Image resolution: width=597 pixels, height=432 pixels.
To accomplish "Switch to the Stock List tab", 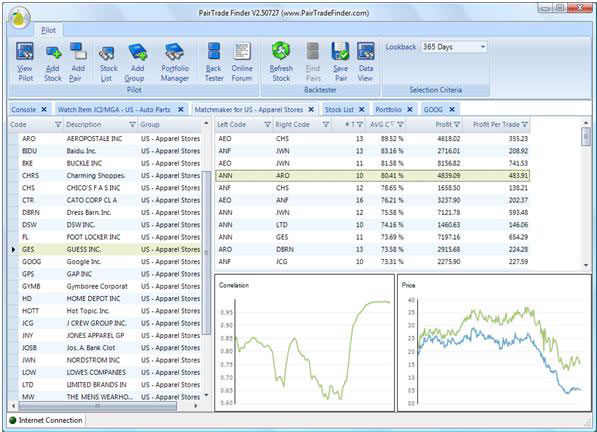I will 339,110.
